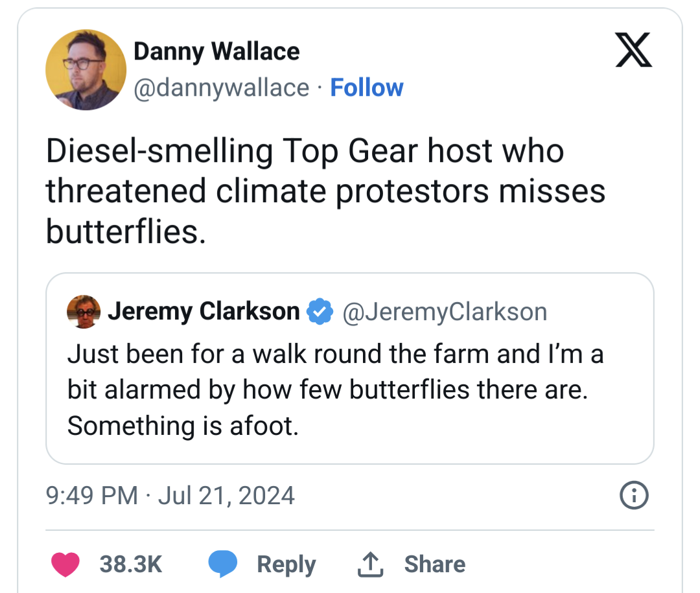
Task: Open the Jeremy Clarkson display name
Action: click(204, 312)
